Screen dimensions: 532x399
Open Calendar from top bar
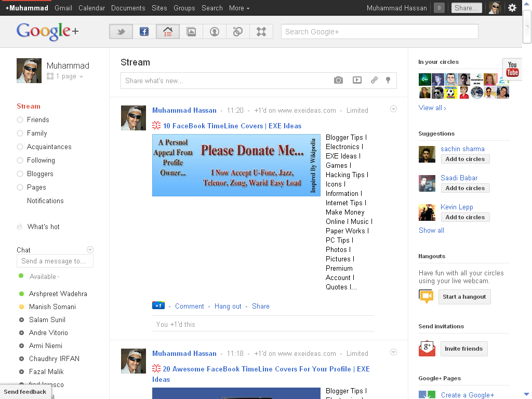tap(91, 8)
